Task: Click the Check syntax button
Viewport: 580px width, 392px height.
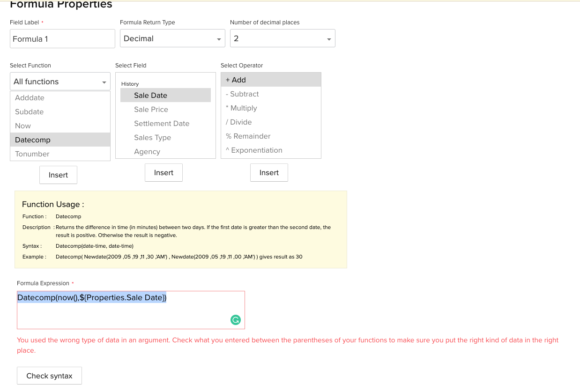Action: point(49,376)
